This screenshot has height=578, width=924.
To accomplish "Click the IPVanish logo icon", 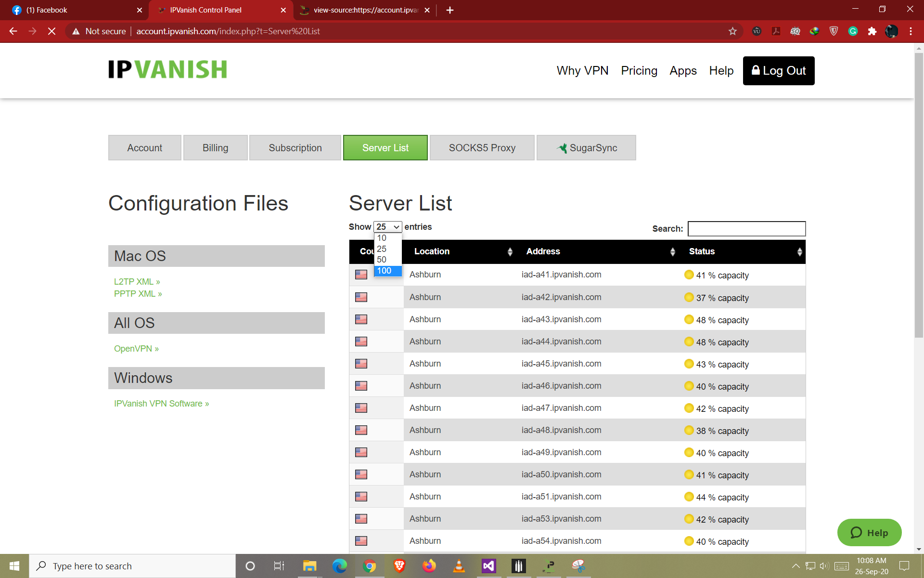I will click(167, 70).
